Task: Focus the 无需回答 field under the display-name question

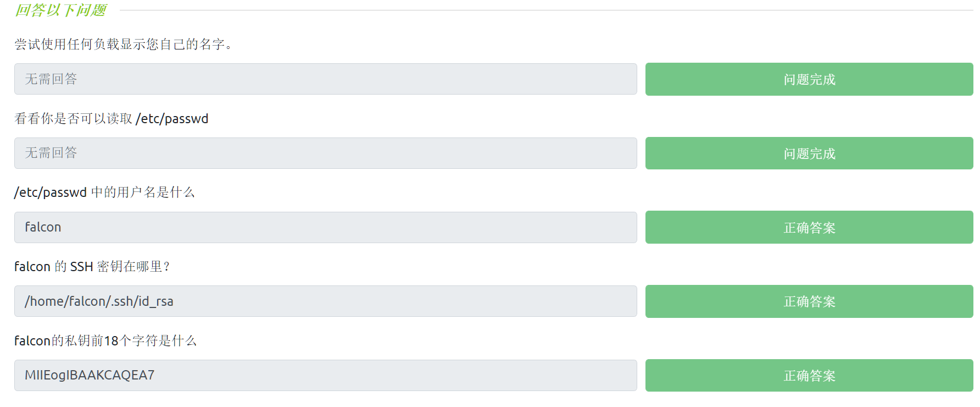Action: pos(325,79)
